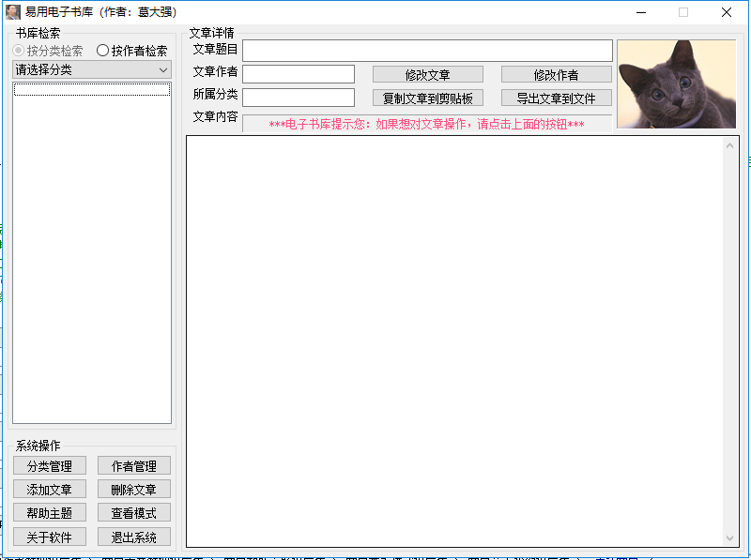Image resolution: width=751 pixels, height=560 pixels.
Task: Click the 文章作者 input field
Action: click(x=299, y=74)
